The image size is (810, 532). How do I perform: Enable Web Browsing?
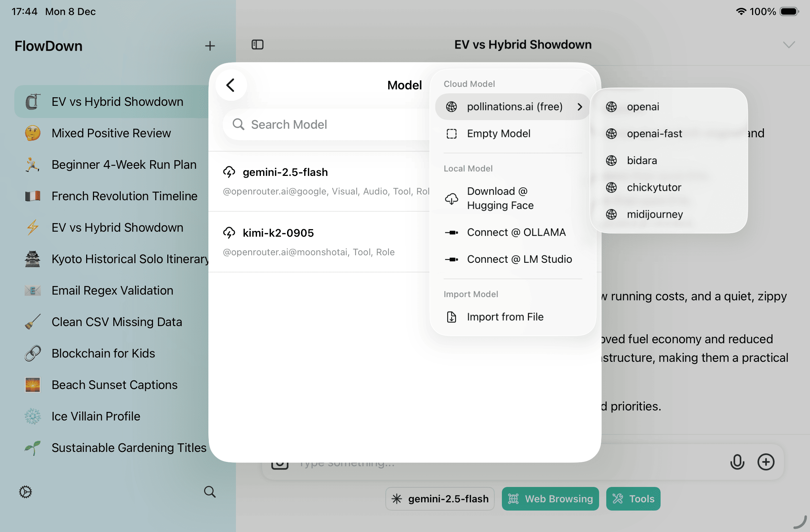[x=550, y=499]
